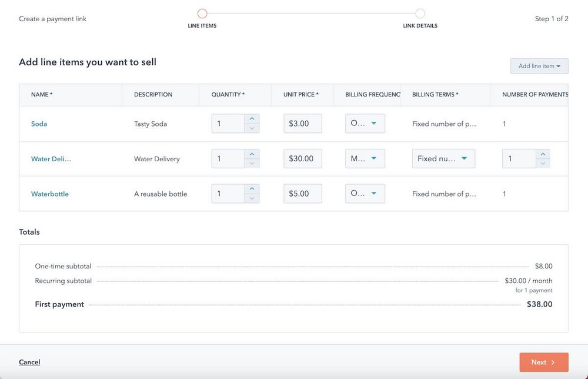Screen dimensions: 588x379
Task: Click the Create a payment link title
Action: point(52,19)
